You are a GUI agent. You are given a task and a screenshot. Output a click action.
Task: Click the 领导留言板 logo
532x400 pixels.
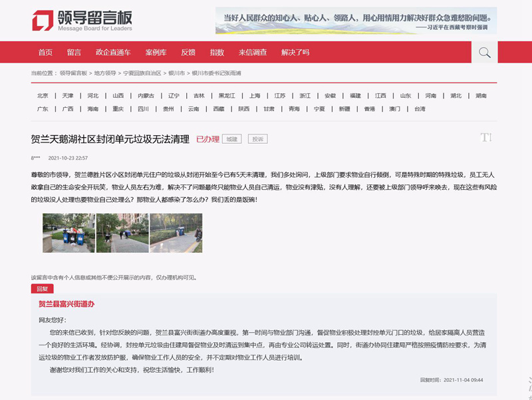pos(82,21)
